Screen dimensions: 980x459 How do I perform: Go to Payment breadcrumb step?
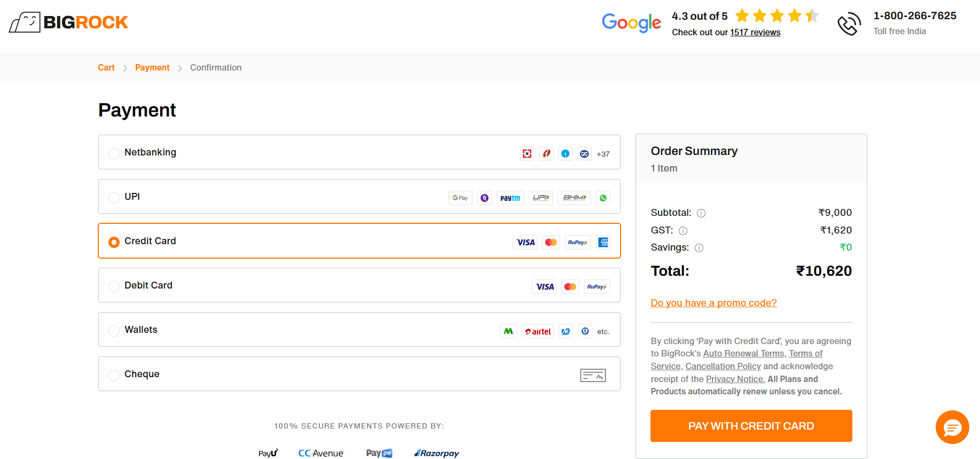152,68
